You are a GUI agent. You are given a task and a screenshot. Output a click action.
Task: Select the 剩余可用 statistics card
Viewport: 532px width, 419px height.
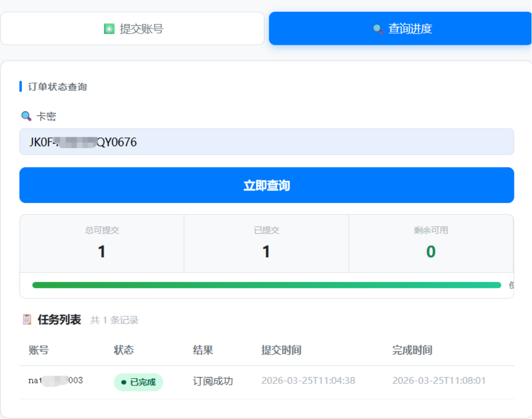[x=431, y=244]
